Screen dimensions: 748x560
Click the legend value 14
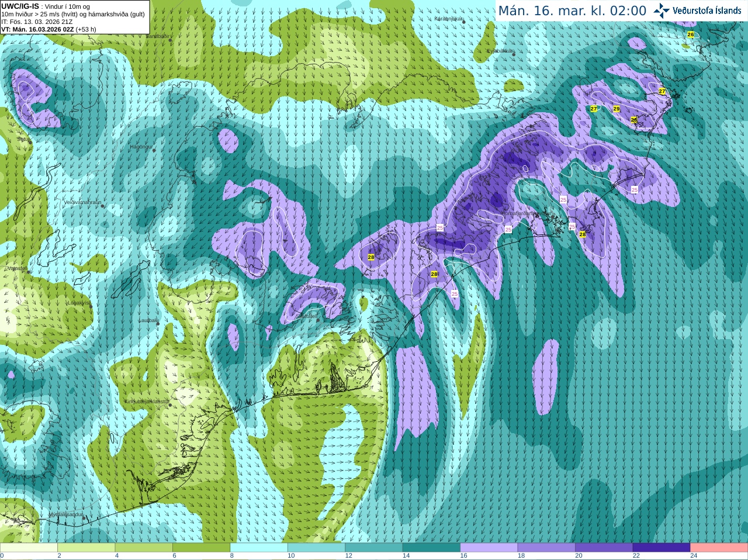tap(406, 556)
